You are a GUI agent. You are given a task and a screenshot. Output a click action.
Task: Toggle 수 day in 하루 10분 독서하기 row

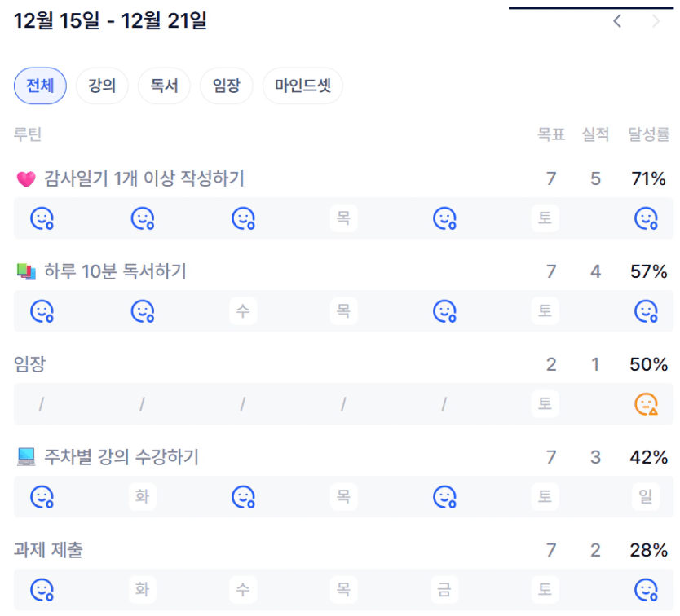click(242, 311)
